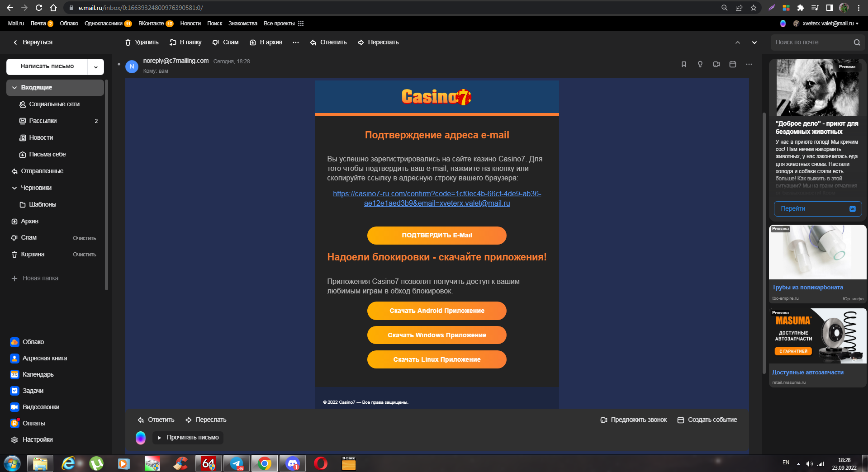Click the lightbulb reminder icon in email header
This screenshot has height=472, width=868.
[700, 64]
